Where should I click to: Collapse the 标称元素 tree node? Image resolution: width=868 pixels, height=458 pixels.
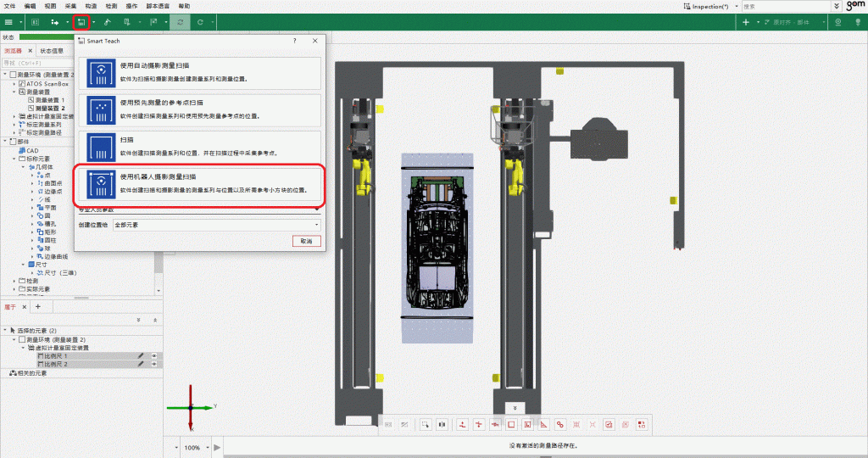[x=14, y=159]
